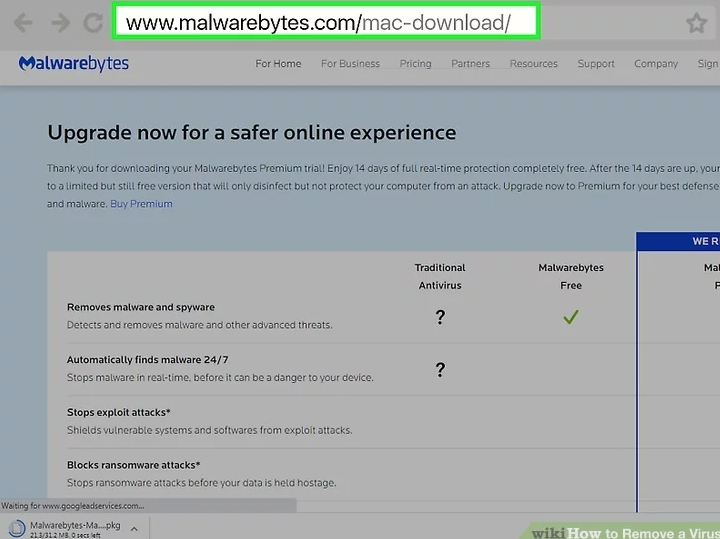Click question mark in Automatically finds malware row
This screenshot has width=720, height=539.
coord(440,369)
